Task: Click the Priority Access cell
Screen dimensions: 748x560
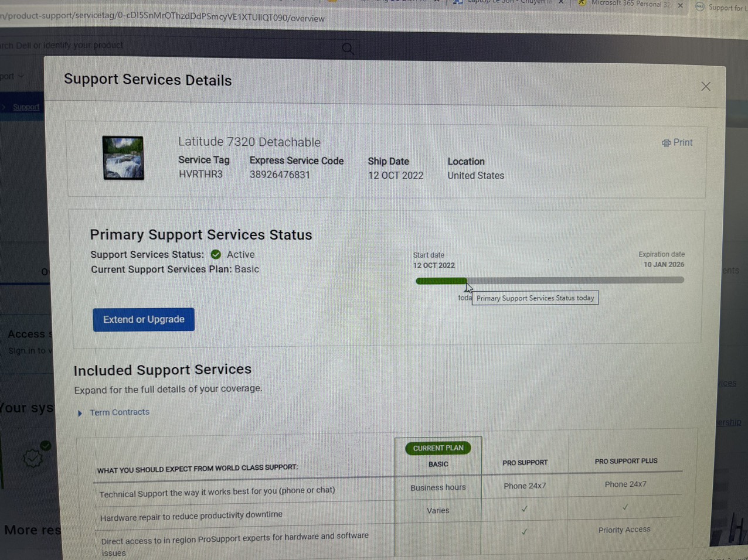Action: click(624, 530)
